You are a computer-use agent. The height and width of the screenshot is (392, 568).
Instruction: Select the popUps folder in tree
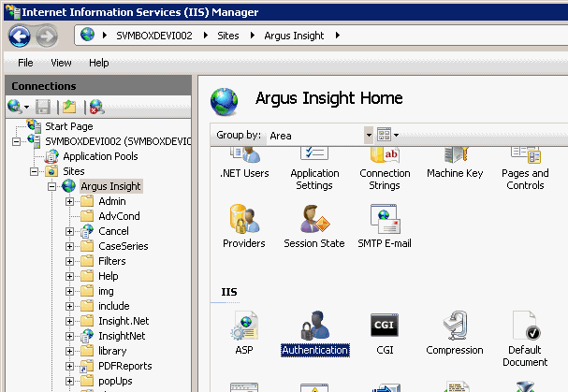(115, 381)
